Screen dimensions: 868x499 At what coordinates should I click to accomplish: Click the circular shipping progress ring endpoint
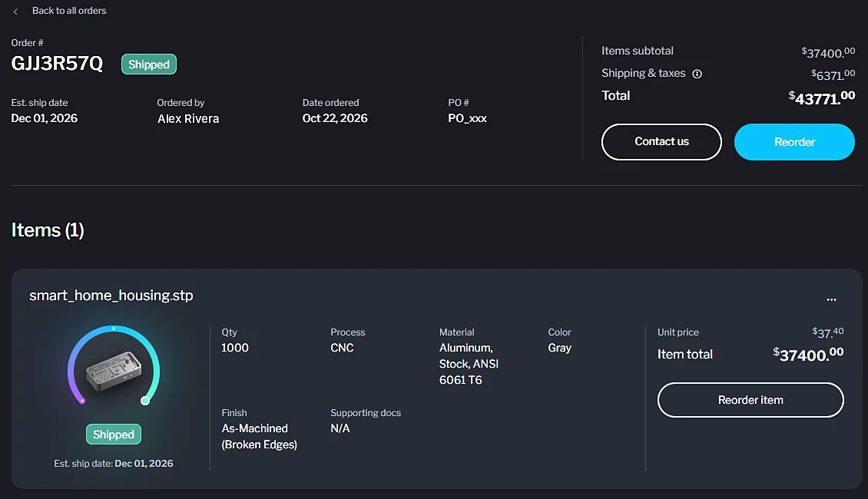coord(145,401)
